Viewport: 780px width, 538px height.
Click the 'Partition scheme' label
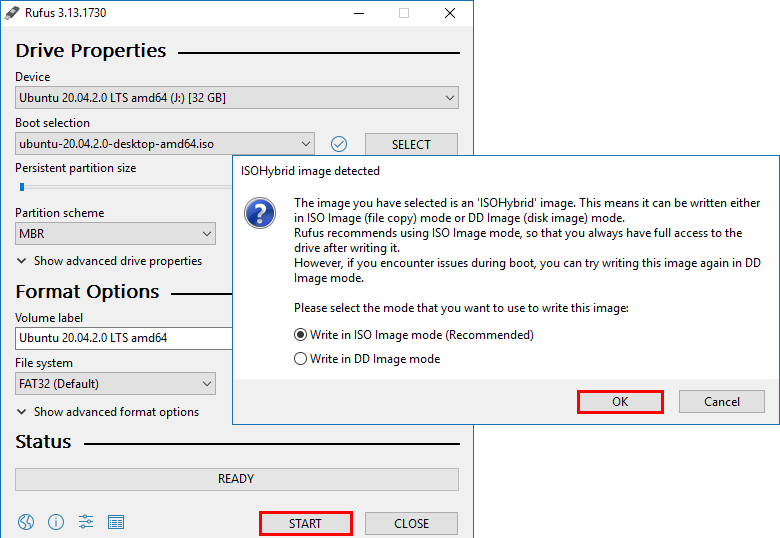(60, 213)
